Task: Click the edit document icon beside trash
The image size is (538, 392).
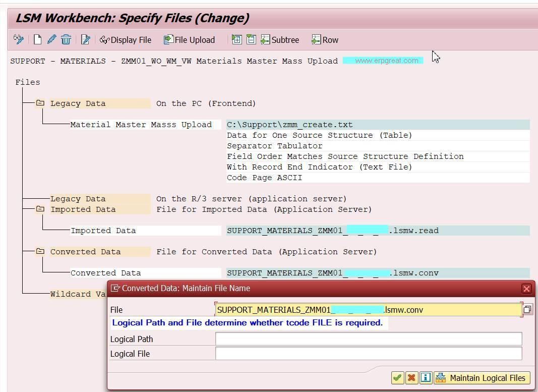Action: tap(85, 39)
